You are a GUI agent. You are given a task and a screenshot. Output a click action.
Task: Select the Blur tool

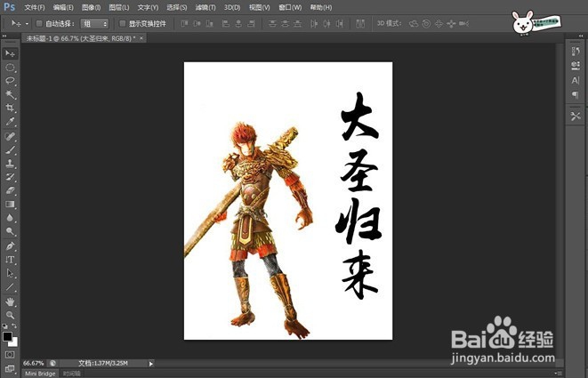(10, 218)
